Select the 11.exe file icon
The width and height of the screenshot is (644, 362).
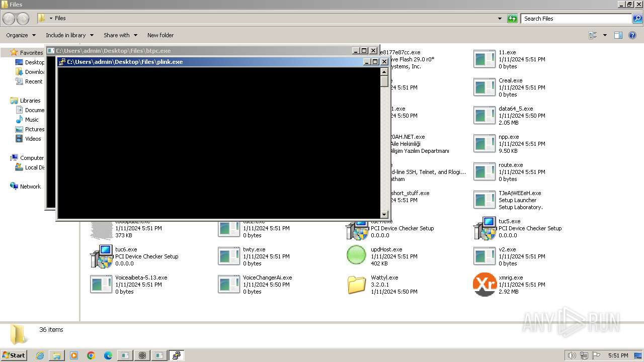[485, 59]
